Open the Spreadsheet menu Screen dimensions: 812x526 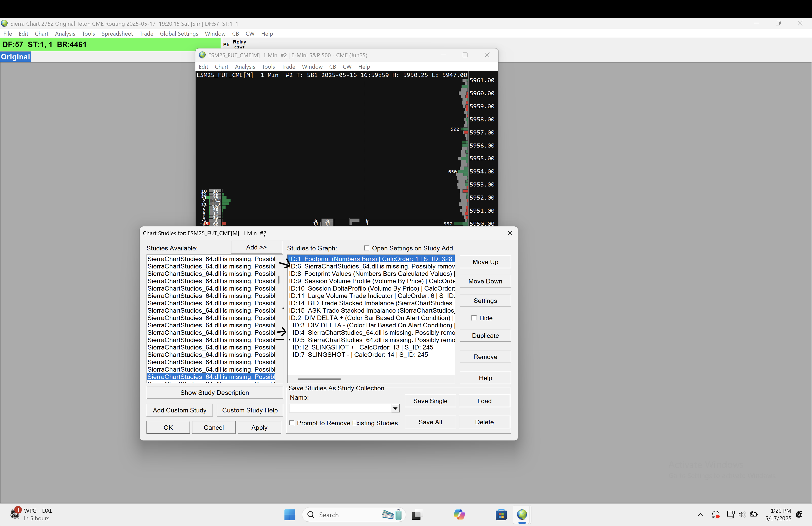(x=117, y=33)
